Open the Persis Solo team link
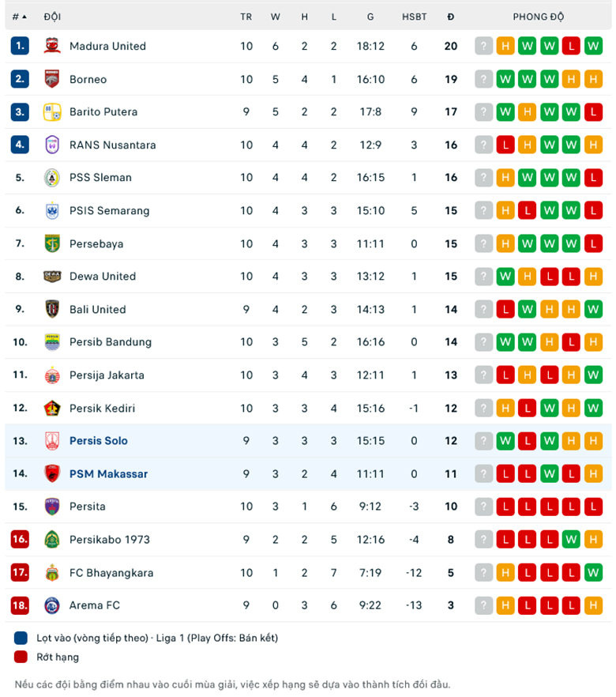Image resolution: width=616 pixels, height=697 pixels. (x=99, y=441)
